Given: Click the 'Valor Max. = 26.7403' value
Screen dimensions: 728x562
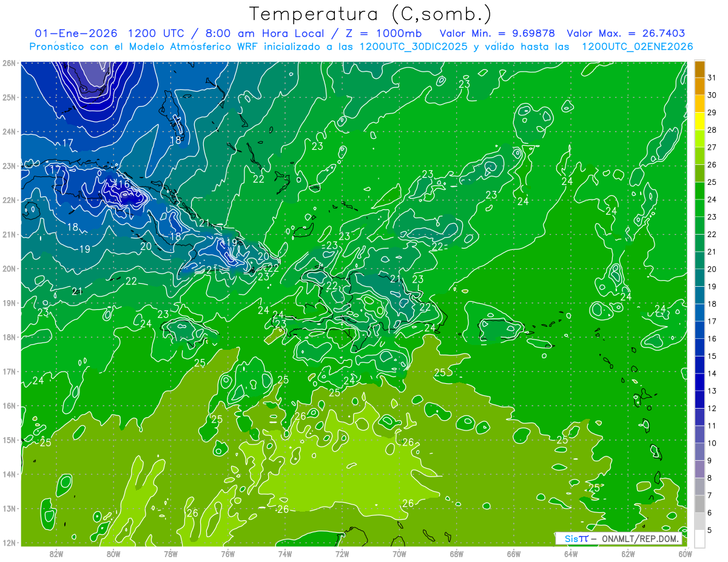Looking at the screenshot, I should [625, 33].
